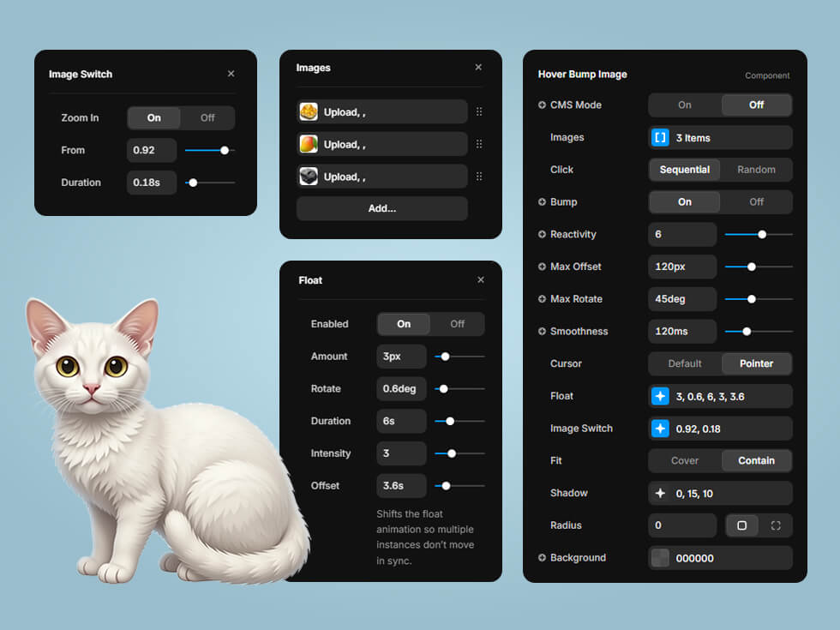Click the Max Rotate 45deg field
840x630 pixels.
coord(682,299)
